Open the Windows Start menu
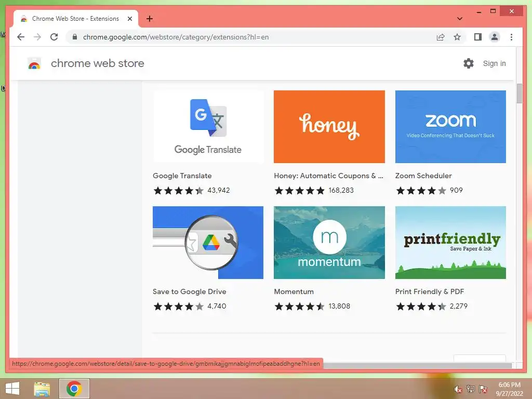 pos(12,389)
